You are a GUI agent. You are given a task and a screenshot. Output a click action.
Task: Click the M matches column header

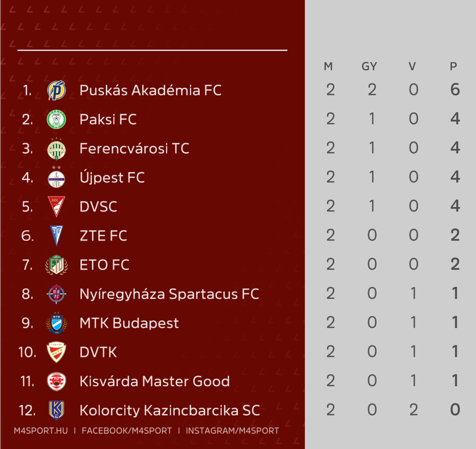[329, 66]
